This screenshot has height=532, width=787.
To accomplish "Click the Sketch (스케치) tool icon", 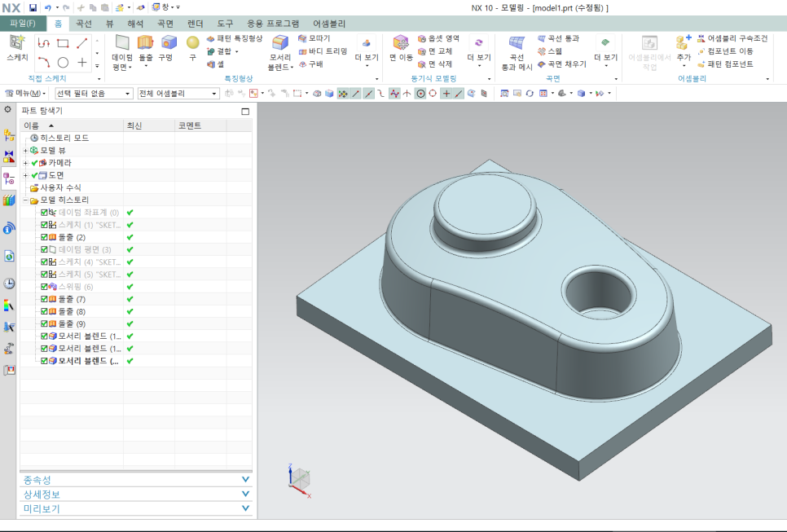I will click(17, 42).
